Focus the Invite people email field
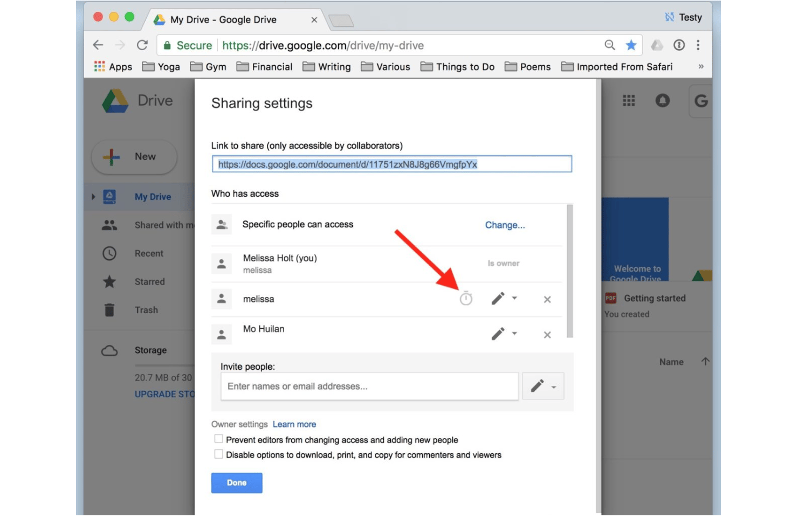The image size is (798, 532). 369,386
